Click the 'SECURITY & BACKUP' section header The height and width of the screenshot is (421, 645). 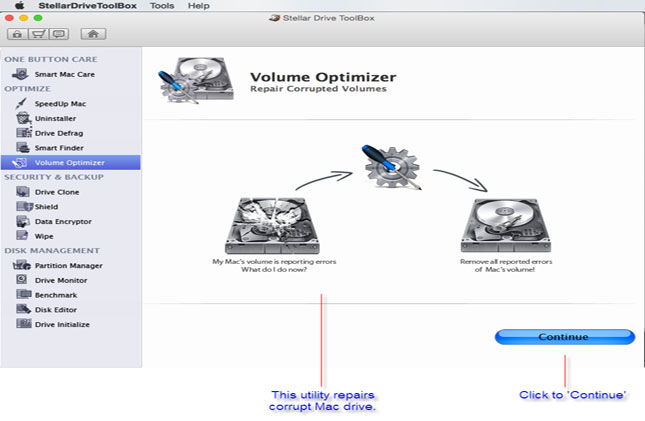(54, 177)
